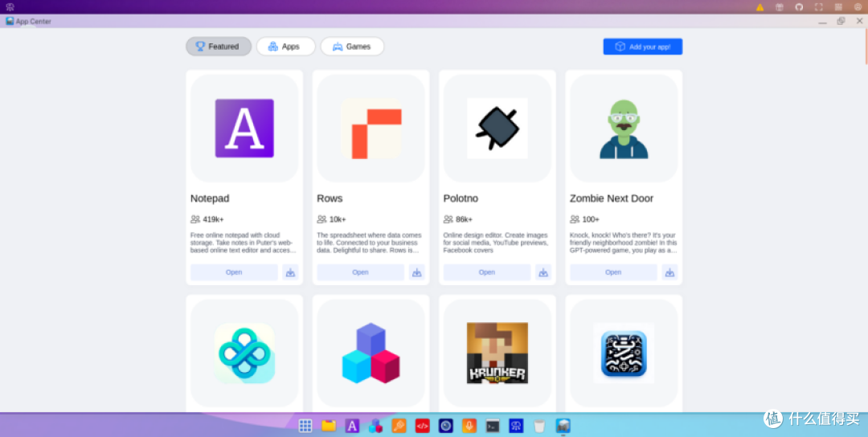
Task: Click the Rows description 'The spreadsheet where data'
Action: point(370,243)
